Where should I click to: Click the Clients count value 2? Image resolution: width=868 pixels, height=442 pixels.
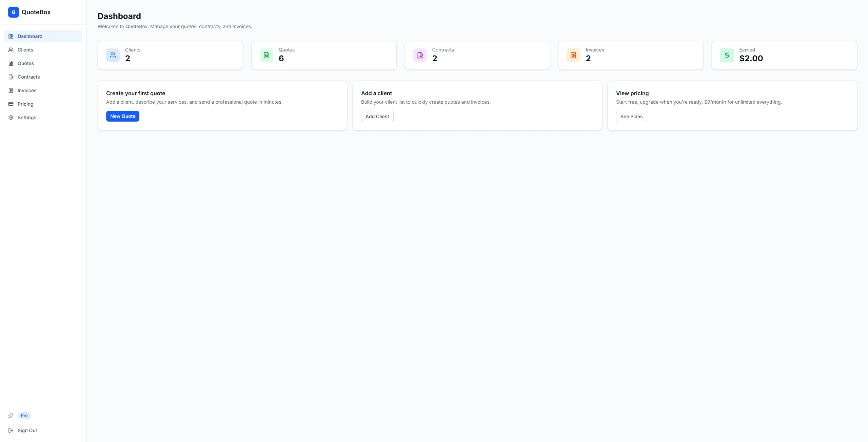tap(127, 59)
